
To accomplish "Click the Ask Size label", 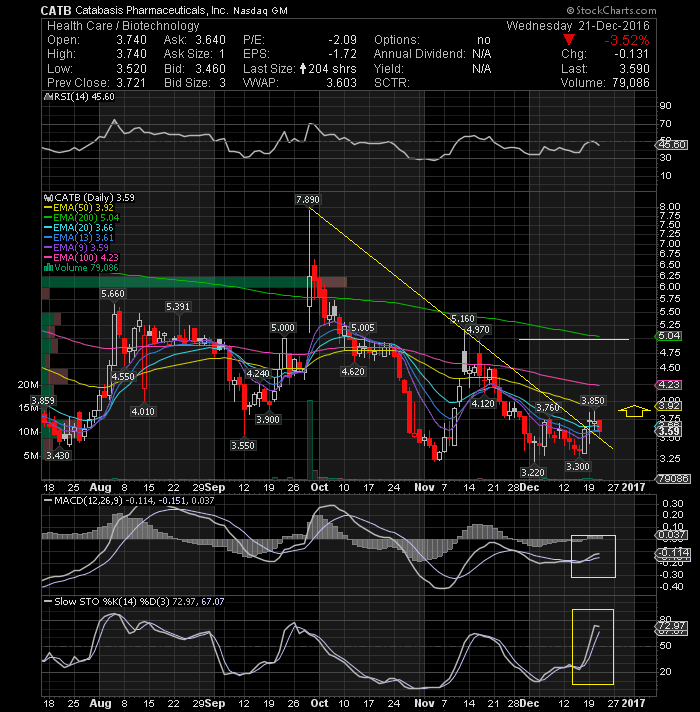I will coord(188,54).
